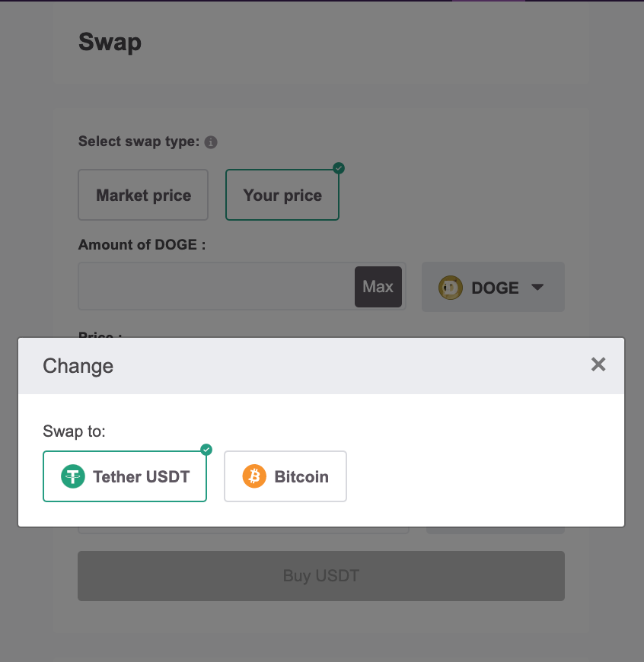
Task: Select the Market price swap type
Action: [143, 195]
